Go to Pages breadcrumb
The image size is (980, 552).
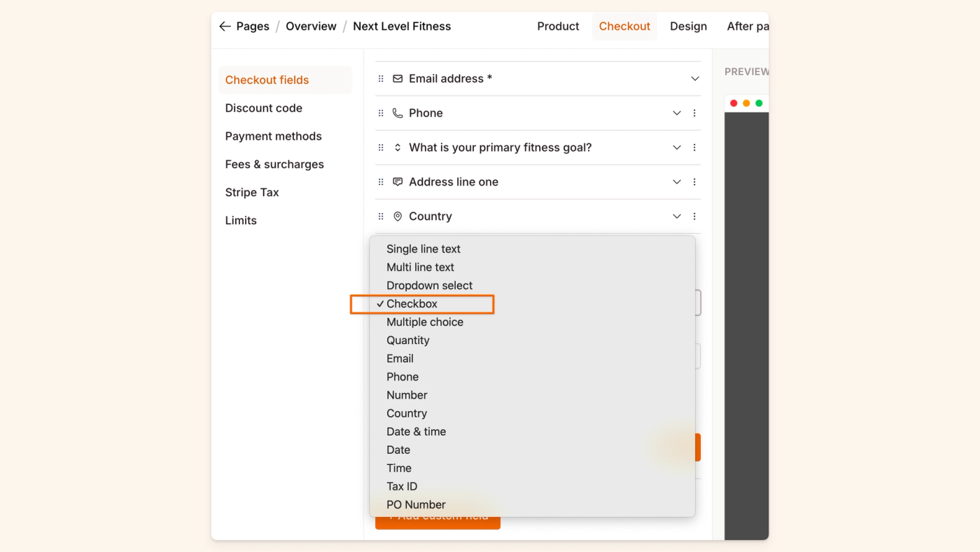(253, 26)
